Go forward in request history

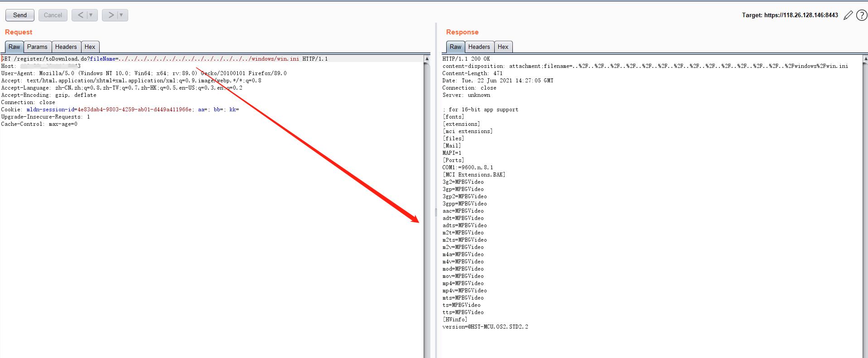(111, 15)
